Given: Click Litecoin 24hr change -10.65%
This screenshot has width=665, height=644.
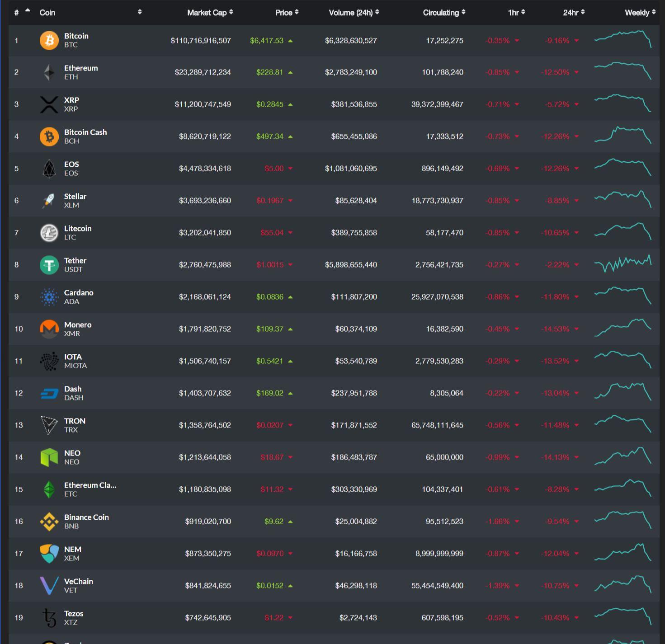Looking at the screenshot, I should coord(555,233).
